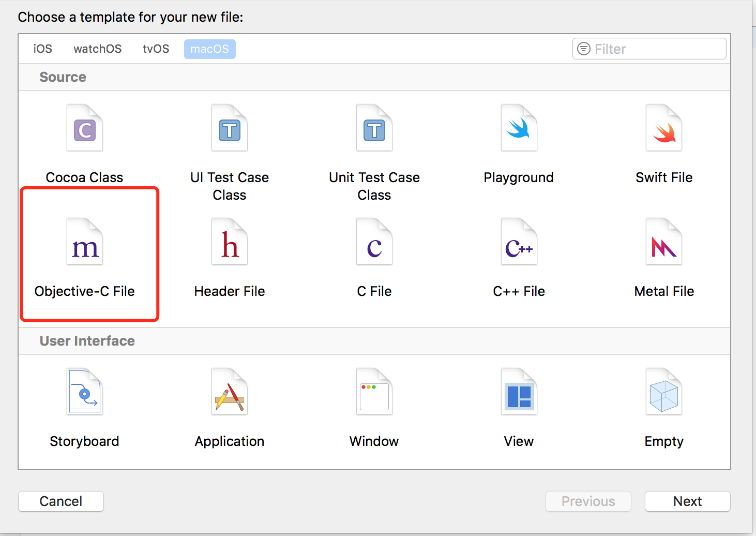Click the "Metal File" label

tap(664, 291)
